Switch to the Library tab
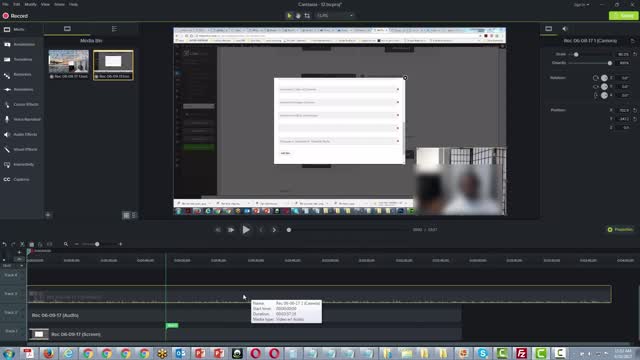 pyautogui.click(x=114, y=29)
